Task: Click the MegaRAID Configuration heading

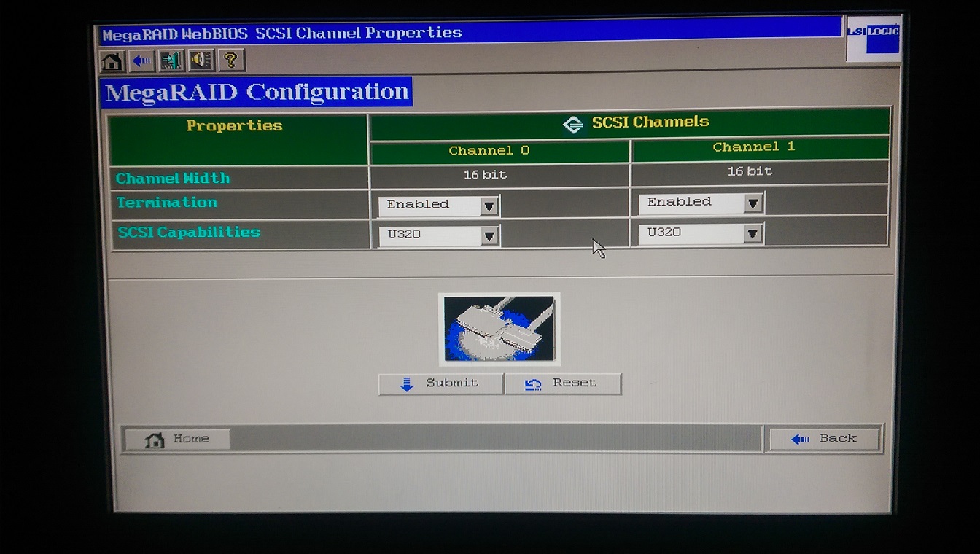Action: click(x=257, y=93)
